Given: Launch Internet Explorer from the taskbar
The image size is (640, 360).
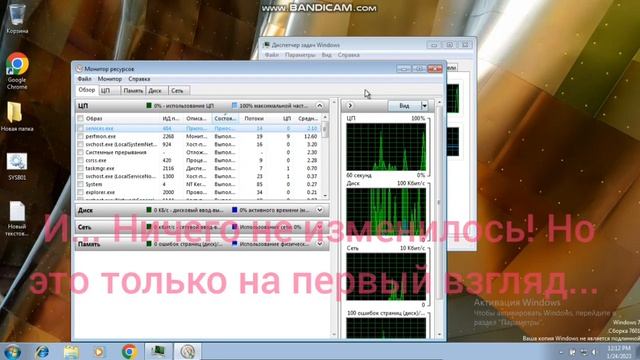Looking at the screenshot, I should 41,352.
